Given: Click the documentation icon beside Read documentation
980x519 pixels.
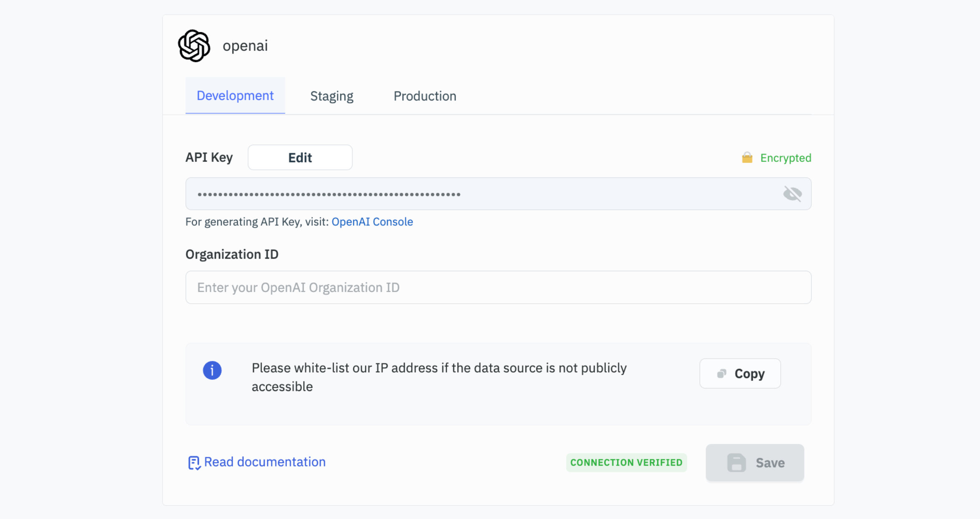Looking at the screenshot, I should point(193,462).
